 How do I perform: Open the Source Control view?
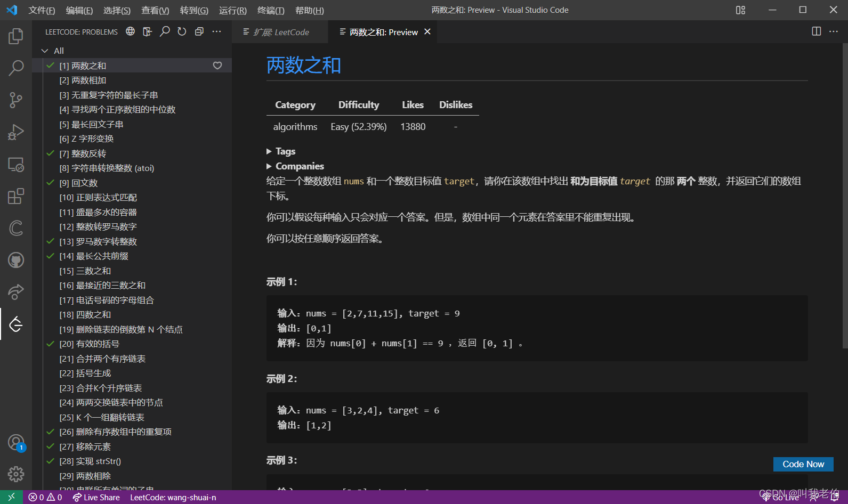16,100
